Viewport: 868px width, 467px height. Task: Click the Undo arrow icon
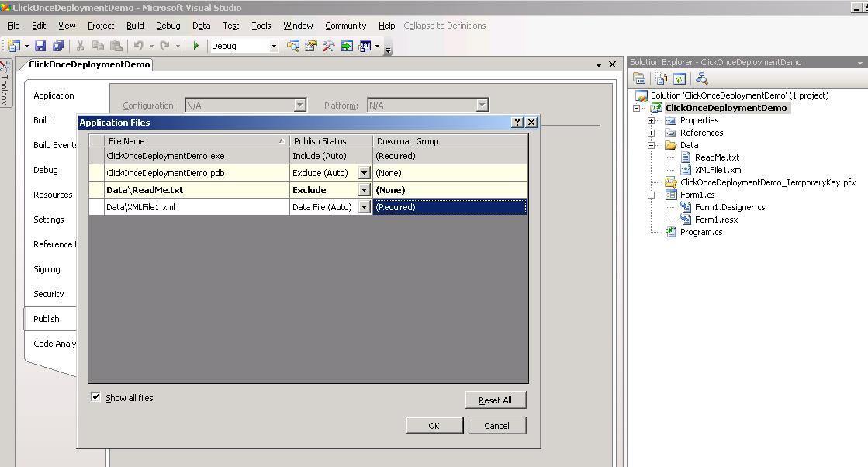[138, 46]
